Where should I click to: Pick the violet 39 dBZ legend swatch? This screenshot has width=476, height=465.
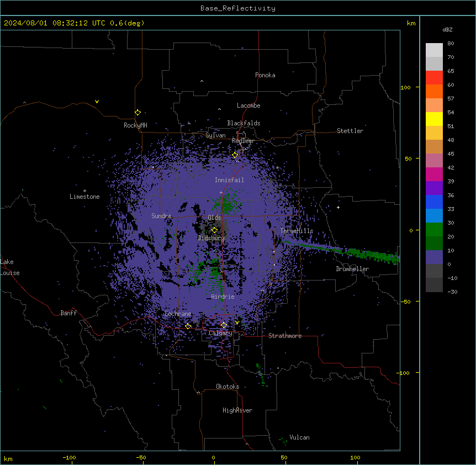point(434,188)
